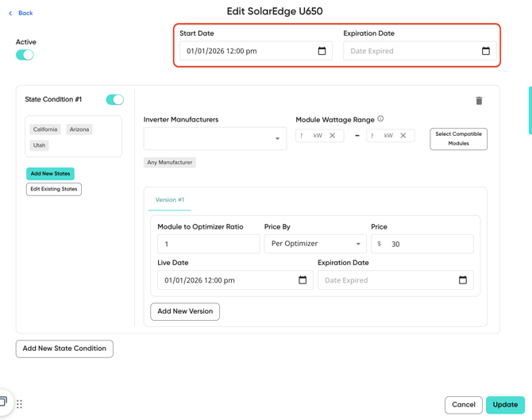The height and width of the screenshot is (420, 532).
Task: Click Add New State Condition button
Action: pos(64,349)
